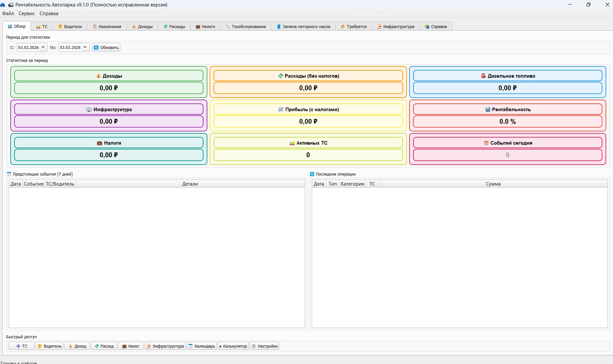The image size is (613, 364).
Task: Open the Налоги tab
Action: [x=205, y=27]
